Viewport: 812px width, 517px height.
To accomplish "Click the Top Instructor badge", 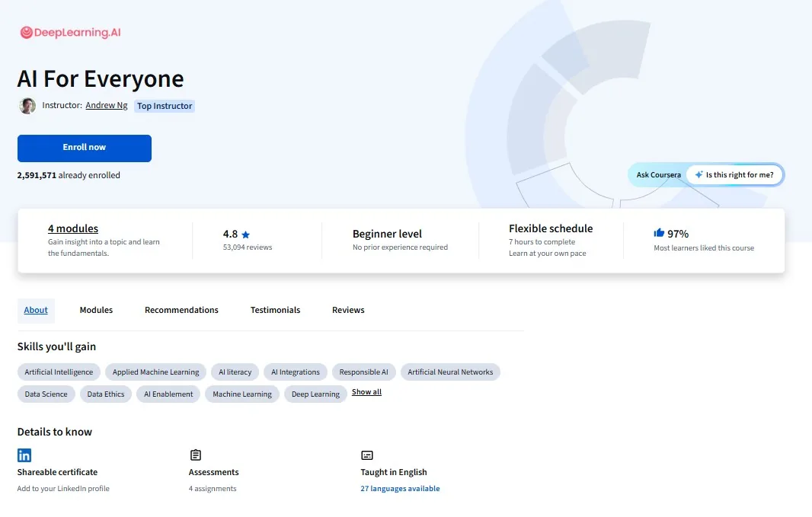I will [x=165, y=106].
